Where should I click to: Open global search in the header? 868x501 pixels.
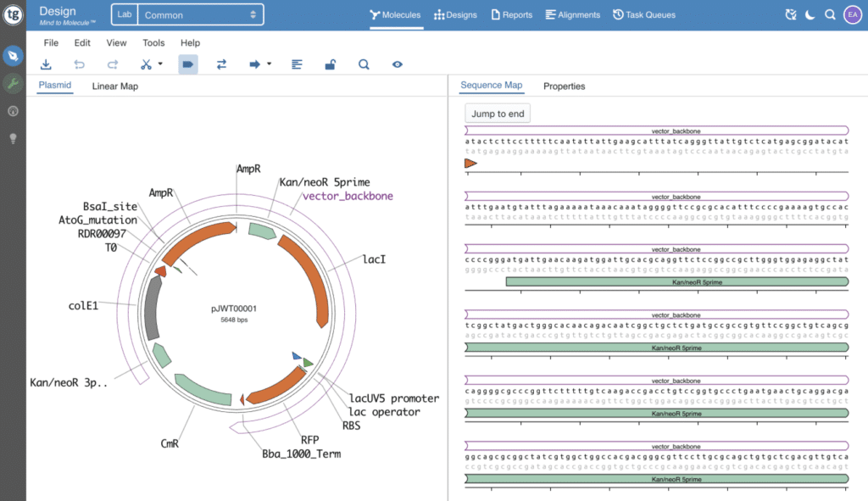[831, 15]
